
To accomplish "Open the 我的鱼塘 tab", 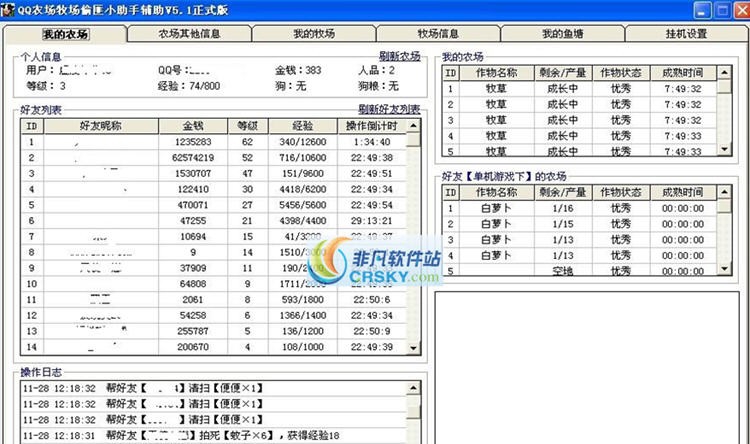I will click(x=562, y=34).
